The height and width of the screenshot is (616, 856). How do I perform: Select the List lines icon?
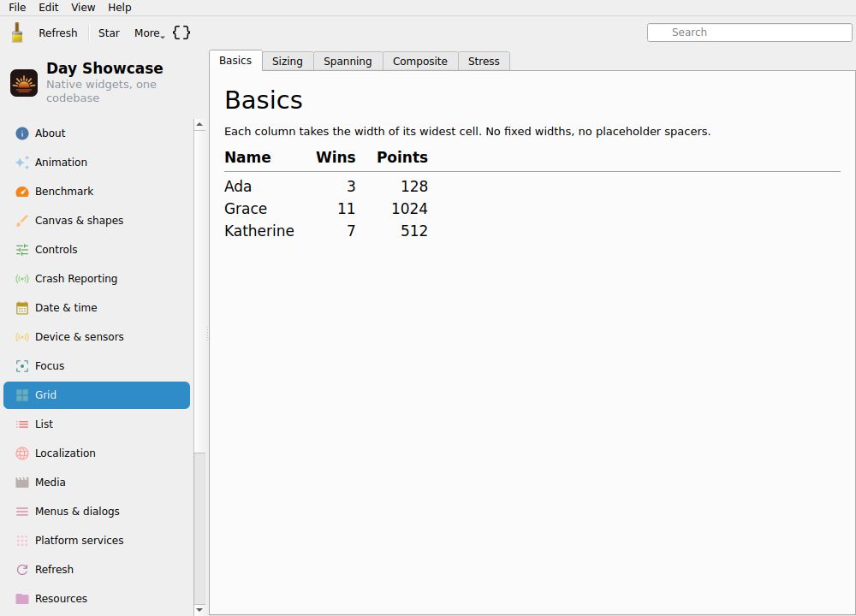coord(22,424)
